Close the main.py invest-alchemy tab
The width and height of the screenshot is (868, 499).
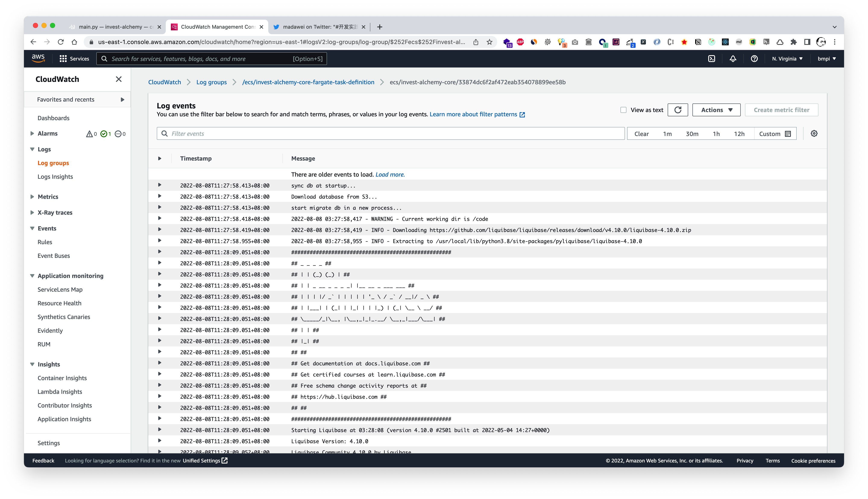point(159,27)
